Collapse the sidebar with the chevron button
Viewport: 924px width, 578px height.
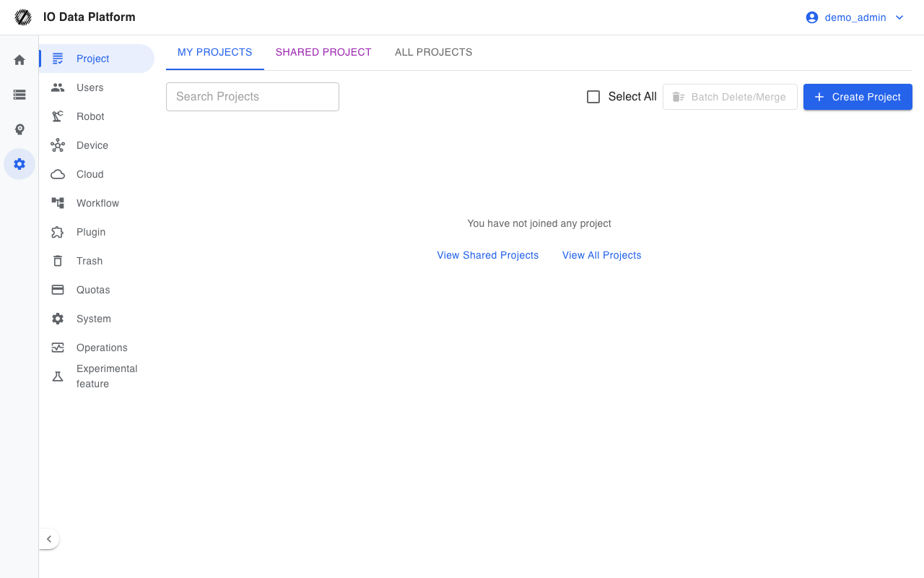click(x=49, y=539)
